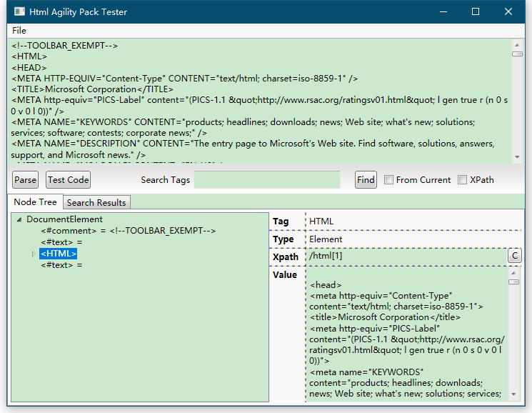Viewport: 532px width, 413px height.
Task: Minimize the Html Agility Pack Tester window
Action: [x=443, y=11]
